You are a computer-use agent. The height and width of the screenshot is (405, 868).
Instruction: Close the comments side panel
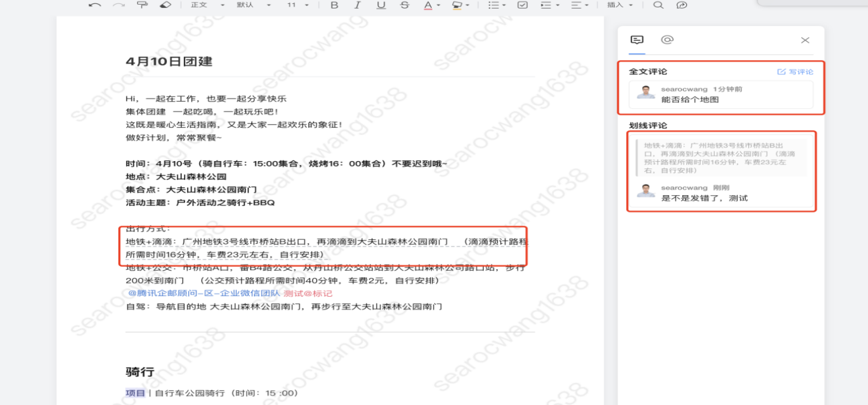[805, 40]
